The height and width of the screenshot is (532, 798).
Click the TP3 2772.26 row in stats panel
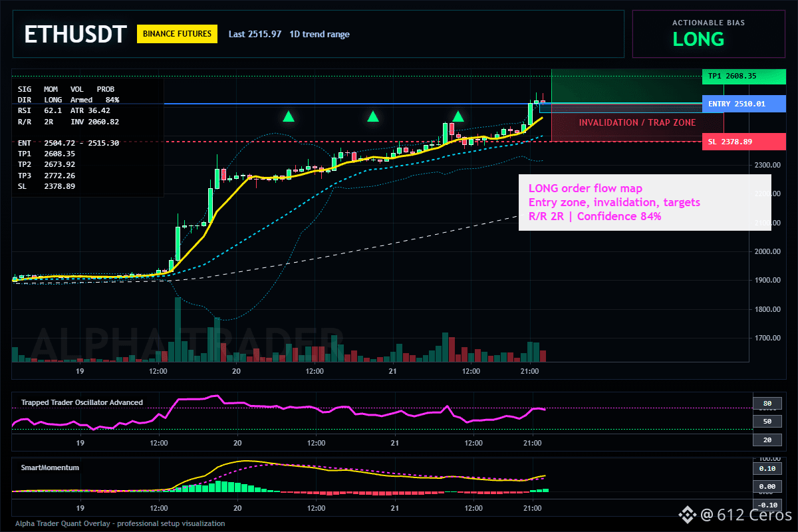tap(47, 175)
